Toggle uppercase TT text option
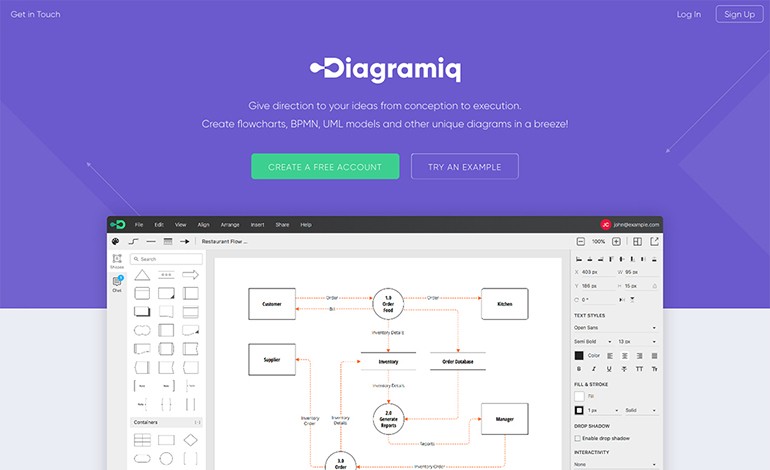Screen dimensions: 770x470 639,369
